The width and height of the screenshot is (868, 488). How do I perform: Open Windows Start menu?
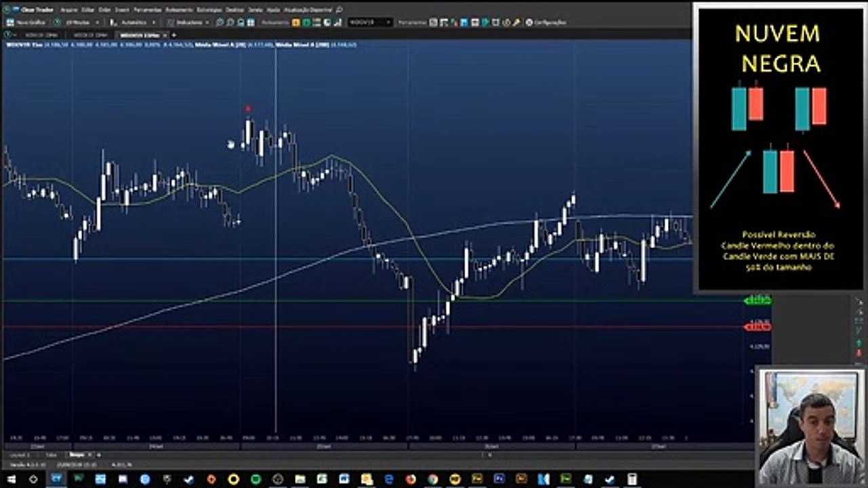(11, 479)
